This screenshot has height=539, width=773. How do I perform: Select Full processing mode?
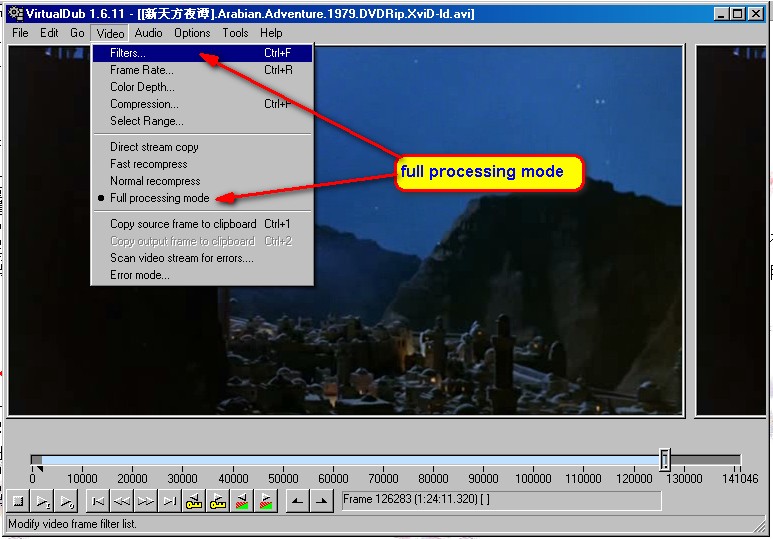pyautogui.click(x=202, y=198)
